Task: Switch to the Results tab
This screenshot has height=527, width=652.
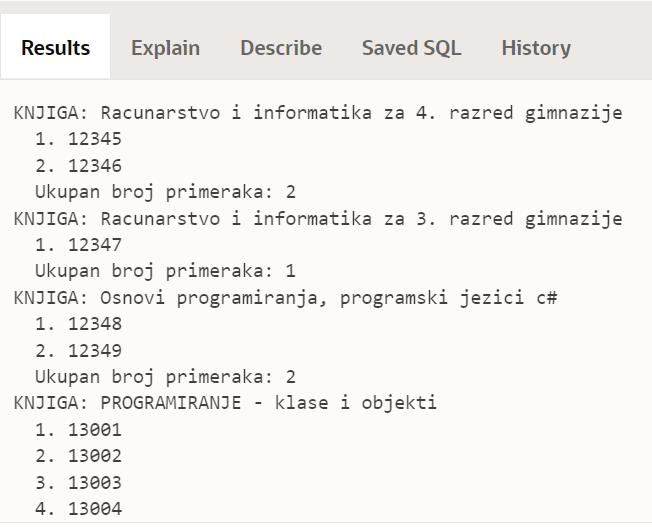Action: [55, 48]
